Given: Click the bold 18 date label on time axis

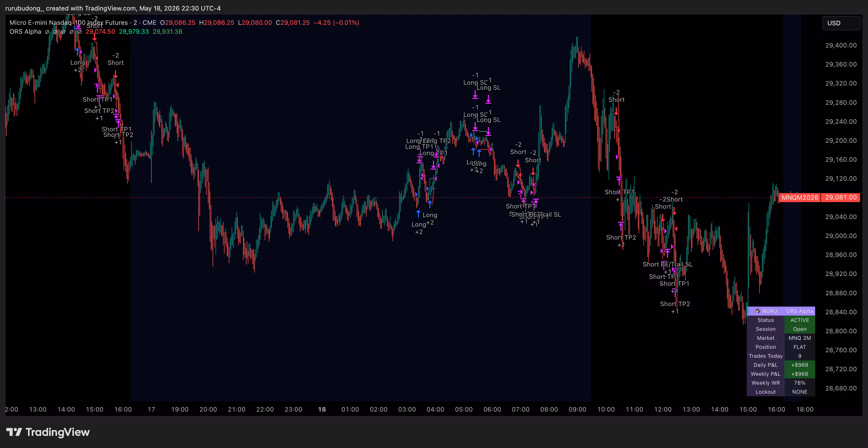Looking at the screenshot, I should pos(322,409).
